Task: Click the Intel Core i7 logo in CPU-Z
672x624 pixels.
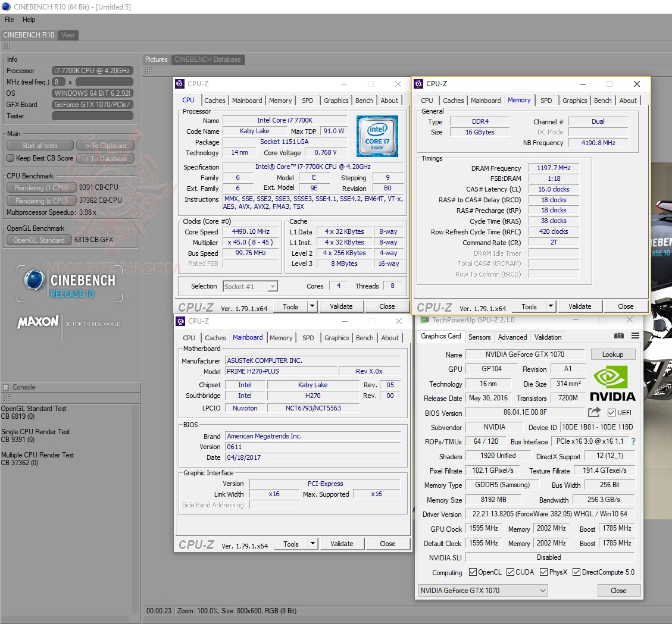Action: tap(377, 136)
